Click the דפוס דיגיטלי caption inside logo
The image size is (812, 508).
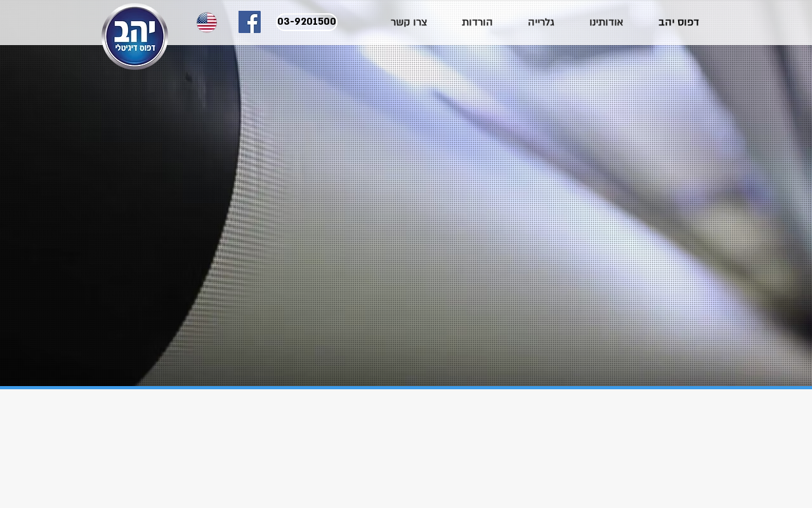pos(135,48)
